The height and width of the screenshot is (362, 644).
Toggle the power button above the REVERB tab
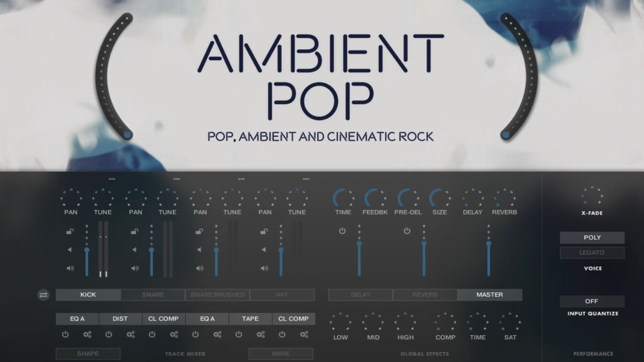click(407, 231)
